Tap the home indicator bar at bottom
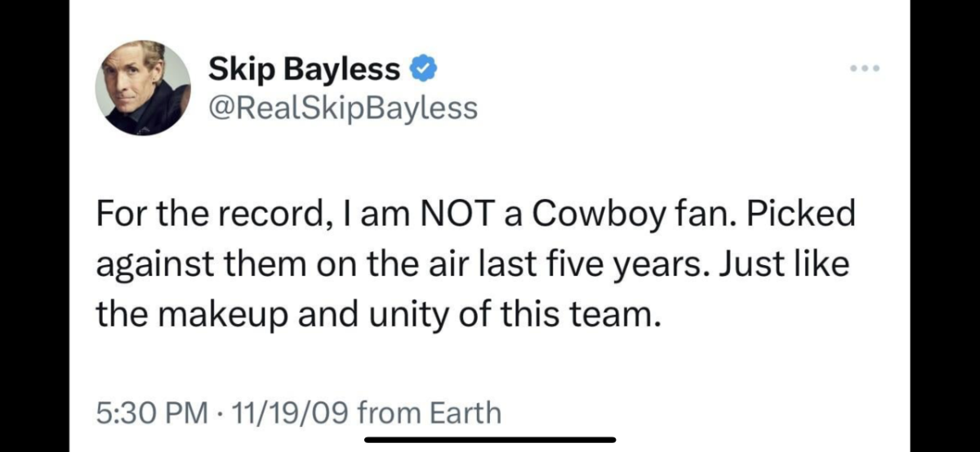The image size is (980, 452). tap(490, 441)
